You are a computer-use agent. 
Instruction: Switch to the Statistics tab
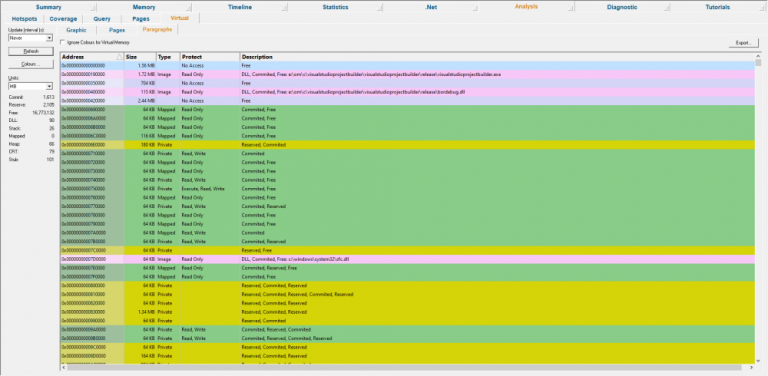pos(336,7)
